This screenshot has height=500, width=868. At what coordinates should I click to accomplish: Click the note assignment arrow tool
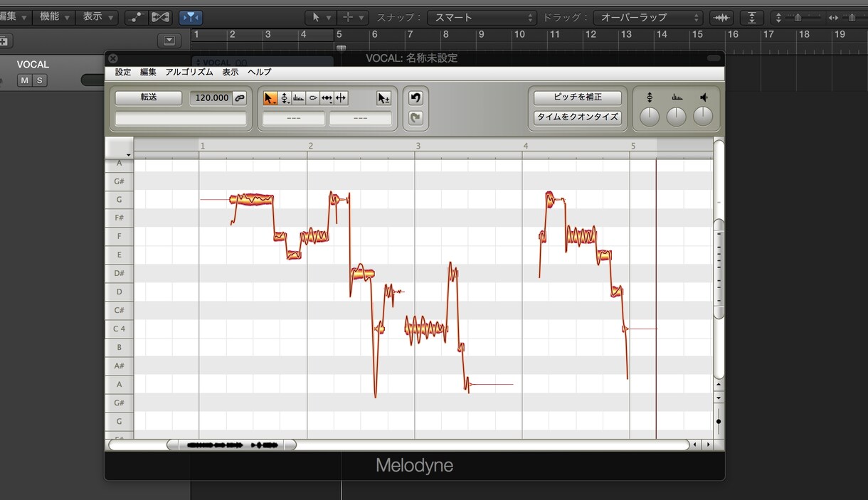point(384,98)
